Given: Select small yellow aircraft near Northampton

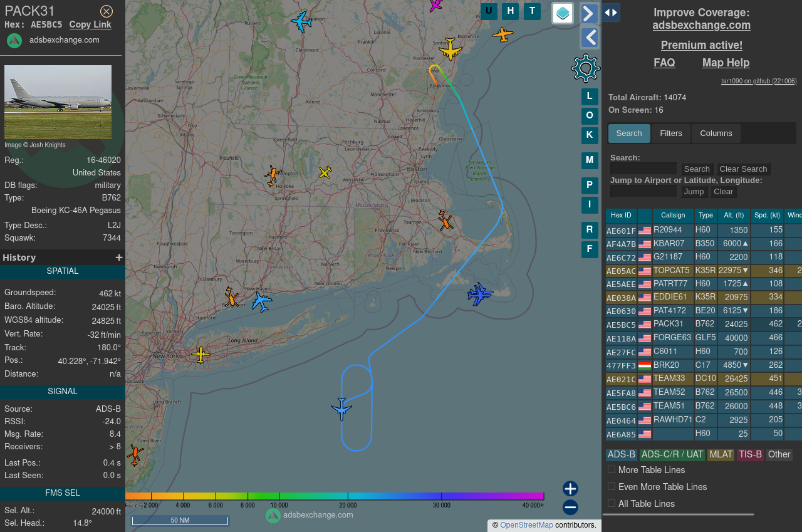Looking at the screenshot, I should (x=325, y=172).
